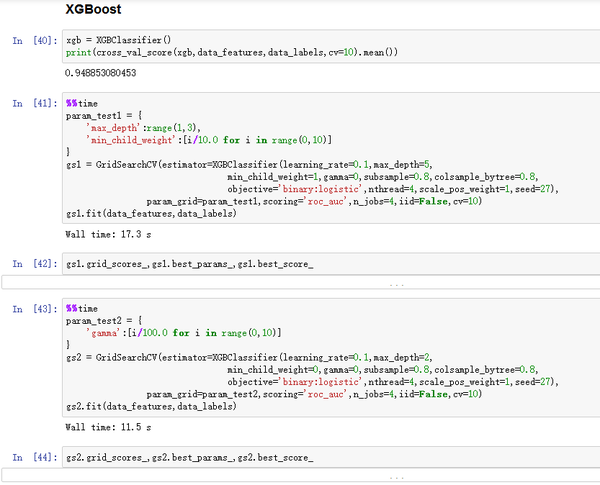
Task: Click 'gs1.fit(data_features,data_labels)' line
Action: point(151,214)
